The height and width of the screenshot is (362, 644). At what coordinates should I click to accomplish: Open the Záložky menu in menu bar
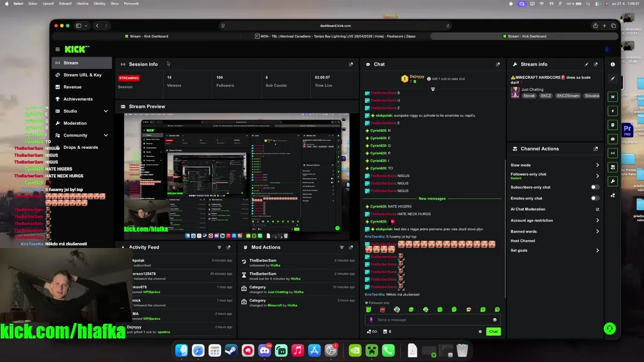point(100,4)
